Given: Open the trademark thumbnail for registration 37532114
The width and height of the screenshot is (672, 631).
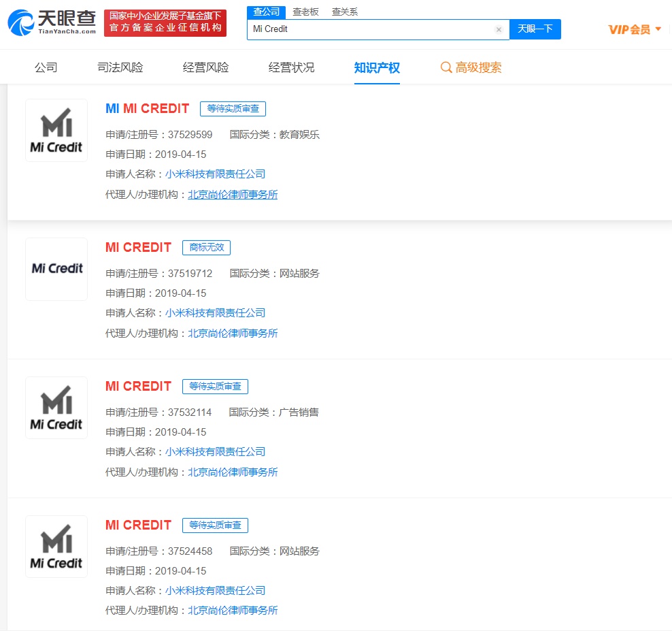Looking at the screenshot, I should pos(56,408).
